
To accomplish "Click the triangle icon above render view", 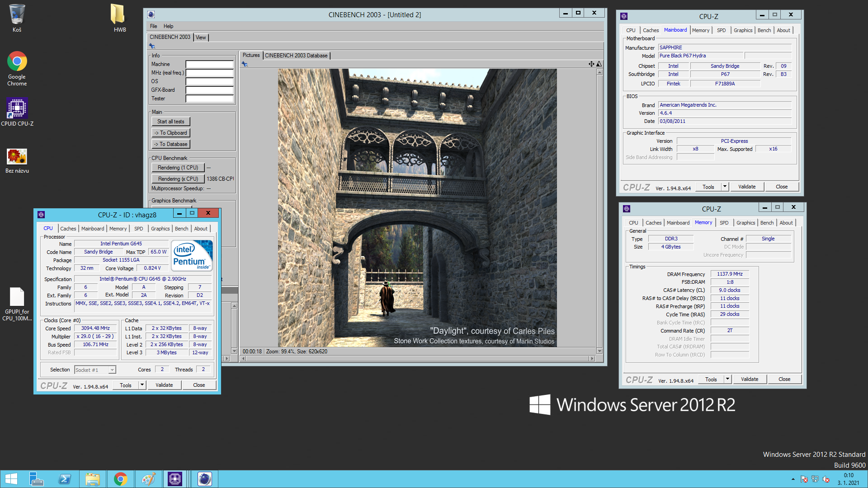I will click(x=599, y=64).
